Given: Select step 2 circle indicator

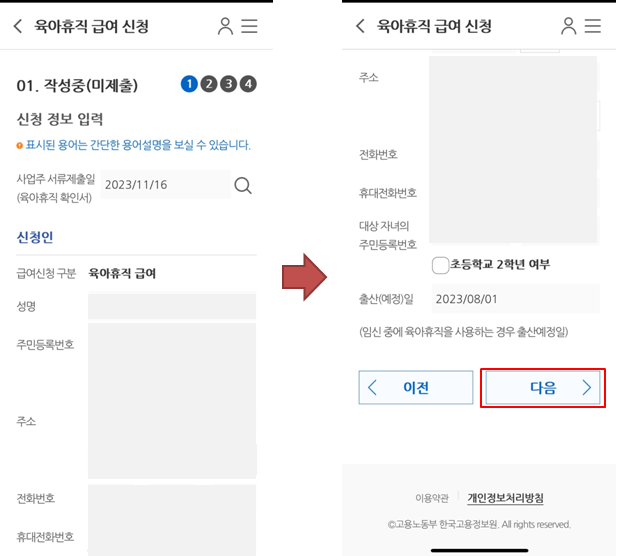Looking at the screenshot, I should click(x=209, y=84).
